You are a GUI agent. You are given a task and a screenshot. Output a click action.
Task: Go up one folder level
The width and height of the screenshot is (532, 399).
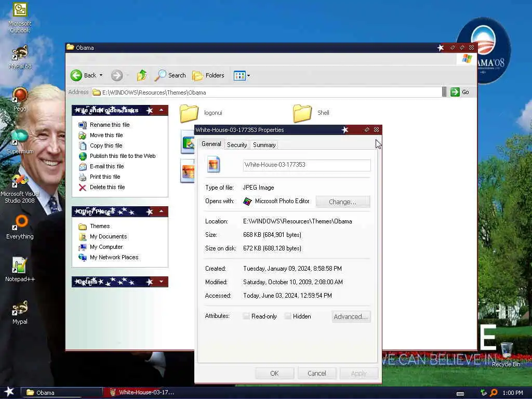[x=142, y=75]
